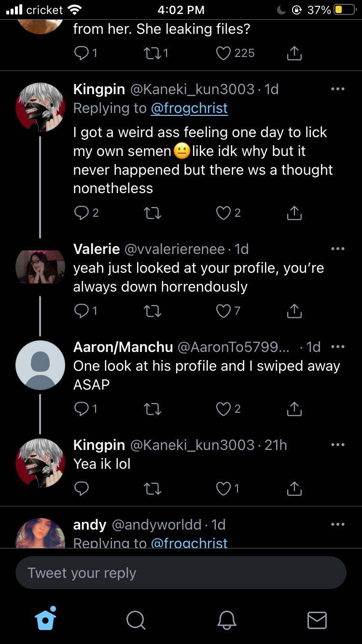The width and height of the screenshot is (362, 644).
Task: Like Kingpin's 'Yea ik lol' tweet
Action: click(223, 489)
